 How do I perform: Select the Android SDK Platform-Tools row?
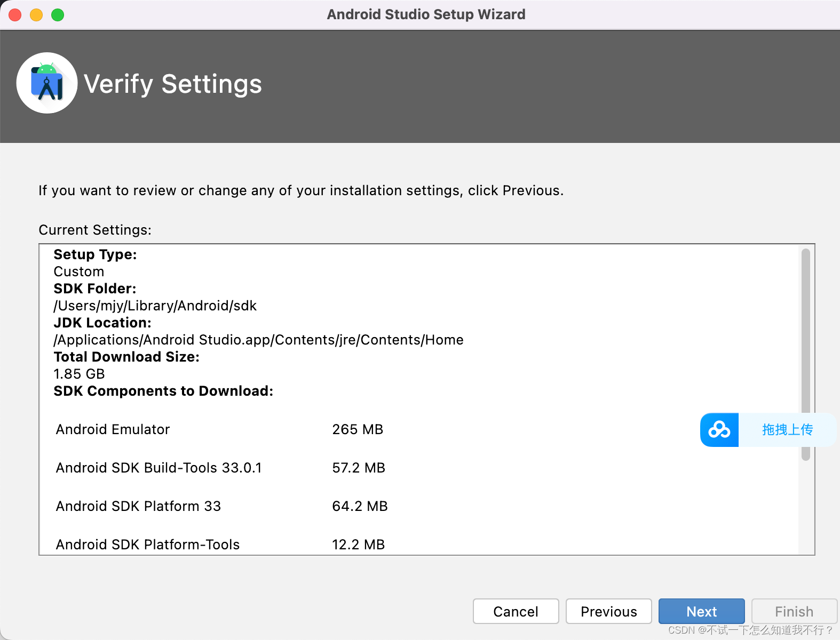[x=220, y=545]
